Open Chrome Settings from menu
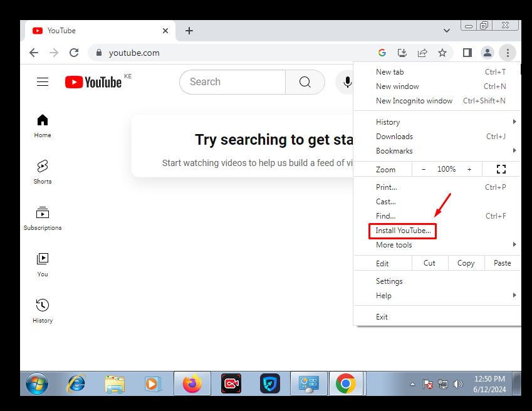Image resolution: width=532 pixels, height=411 pixels. [437, 281]
